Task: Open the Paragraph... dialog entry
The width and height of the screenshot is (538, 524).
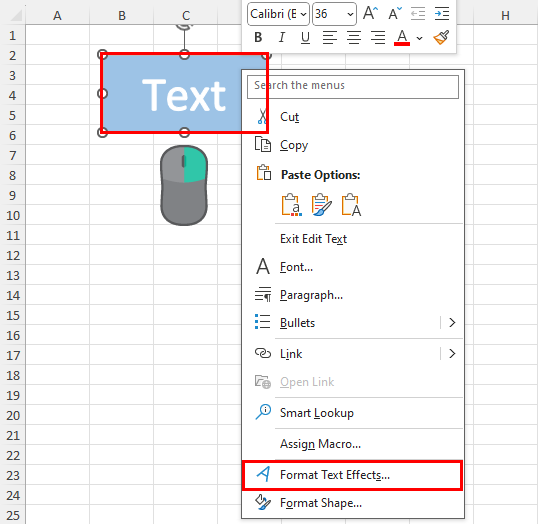Action: click(353, 295)
